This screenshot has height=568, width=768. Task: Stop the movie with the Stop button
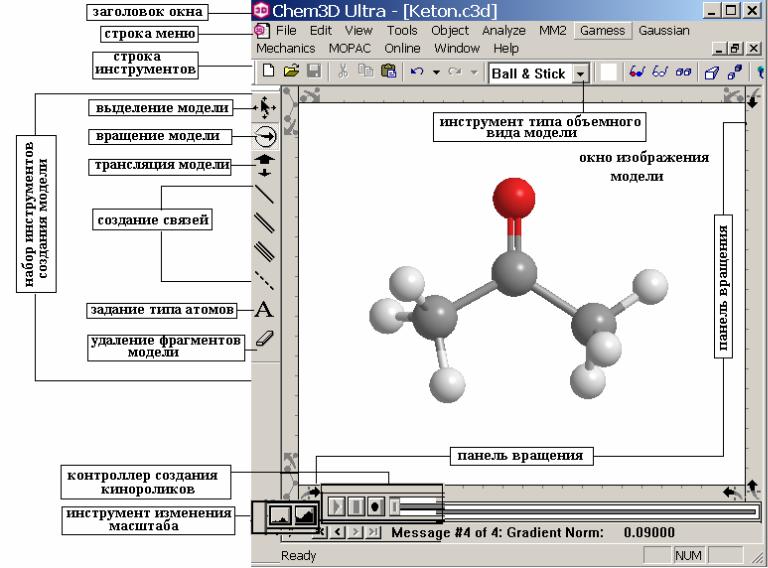pyautogui.click(x=356, y=506)
